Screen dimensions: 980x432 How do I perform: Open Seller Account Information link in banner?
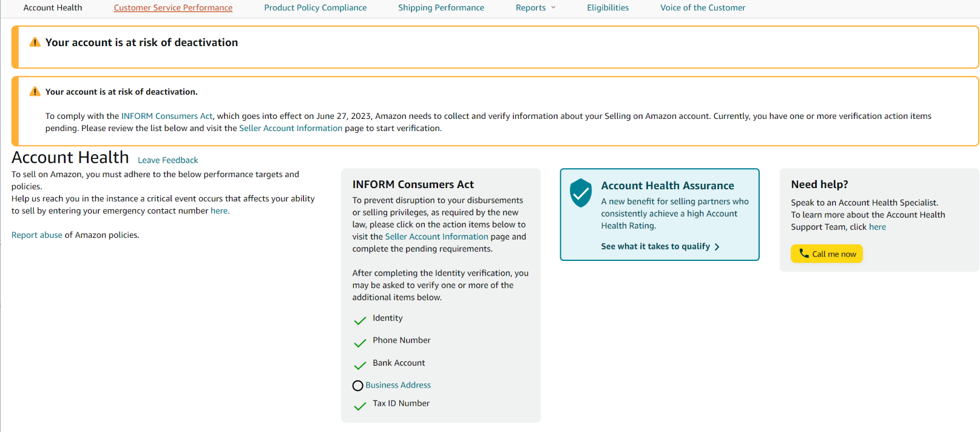tap(291, 128)
